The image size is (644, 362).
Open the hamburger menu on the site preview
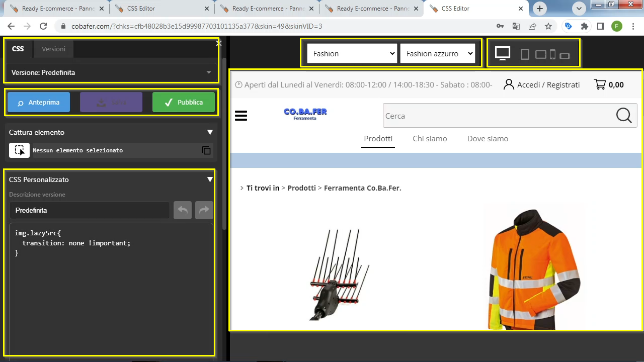[x=241, y=116]
